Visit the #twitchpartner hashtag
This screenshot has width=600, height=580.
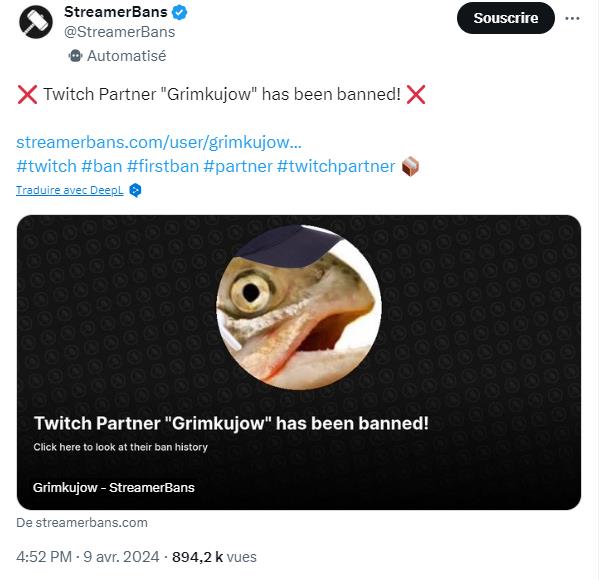coord(335,166)
